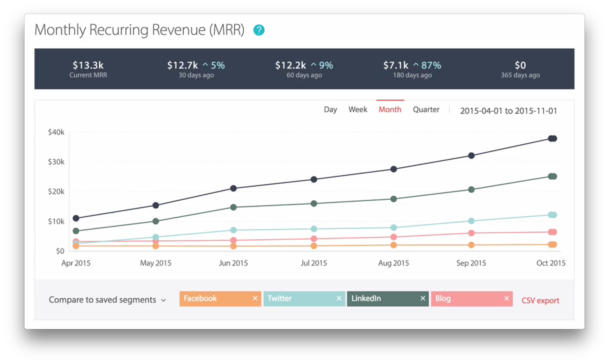Switch to Month view
Viewport: 609px width, 364px height.
(x=389, y=110)
